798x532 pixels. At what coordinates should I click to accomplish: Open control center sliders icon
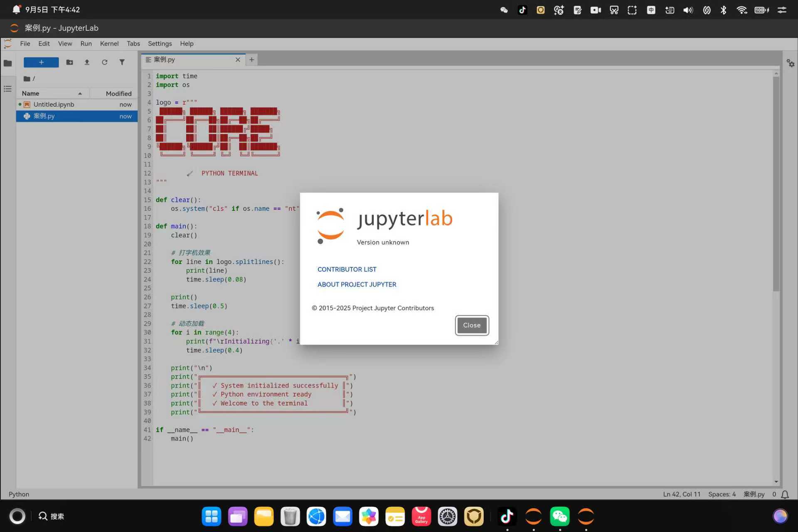tap(782, 10)
